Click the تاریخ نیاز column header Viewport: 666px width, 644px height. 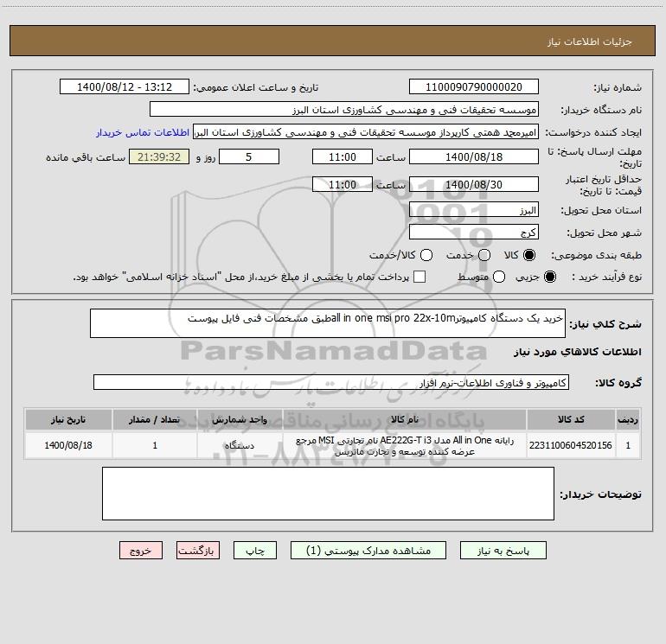[x=68, y=419]
